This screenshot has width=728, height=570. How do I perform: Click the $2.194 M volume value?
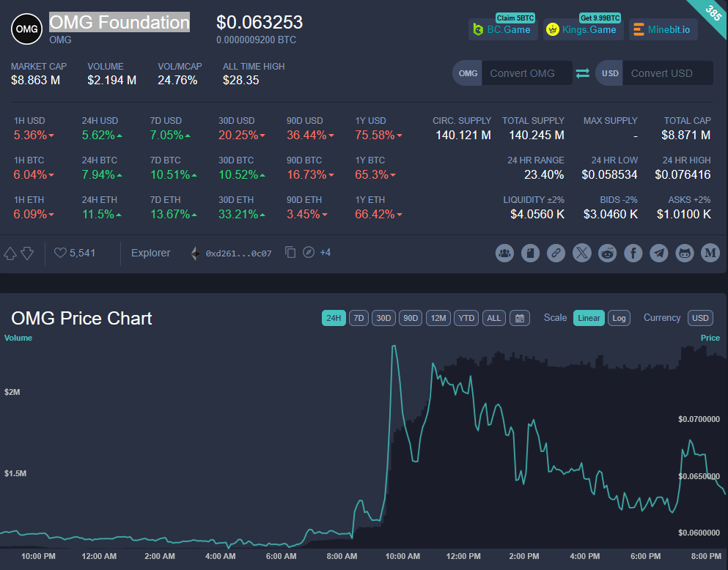pyautogui.click(x=112, y=81)
